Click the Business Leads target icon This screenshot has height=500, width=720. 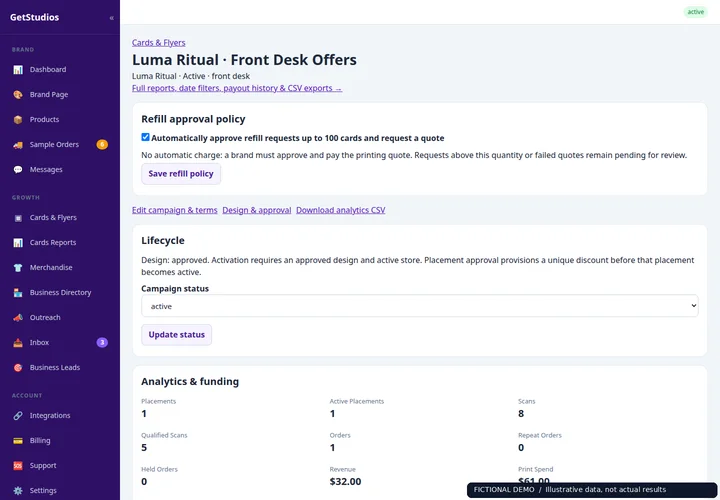pyautogui.click(x=18, y=367)
